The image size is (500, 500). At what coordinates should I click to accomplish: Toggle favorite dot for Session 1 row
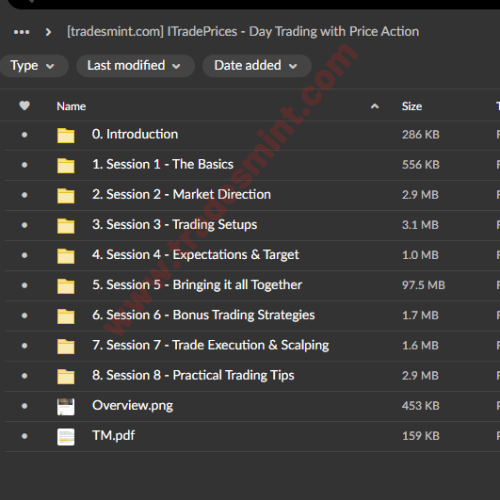pyautogui.click(x=24, y=165)
